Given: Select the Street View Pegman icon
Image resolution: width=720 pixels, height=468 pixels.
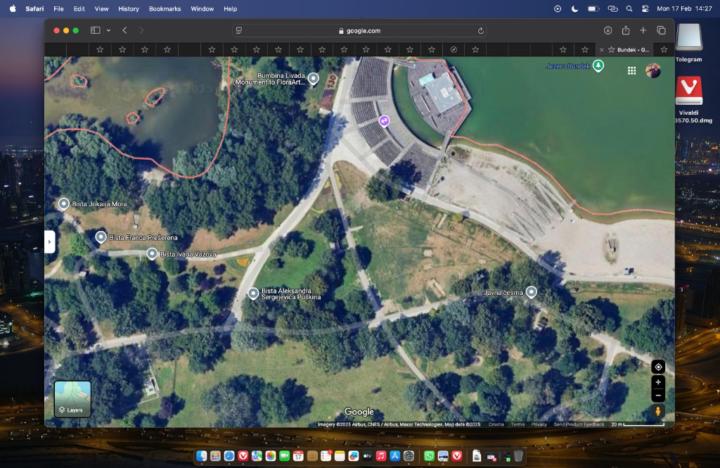Looking at the screenshot, I should click(x=658, y=410).
